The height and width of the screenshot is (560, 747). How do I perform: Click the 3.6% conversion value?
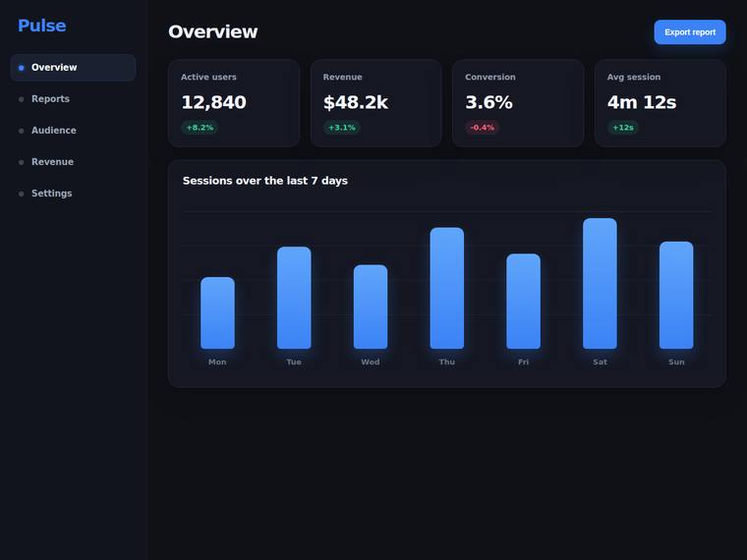(x=488, y=102)
